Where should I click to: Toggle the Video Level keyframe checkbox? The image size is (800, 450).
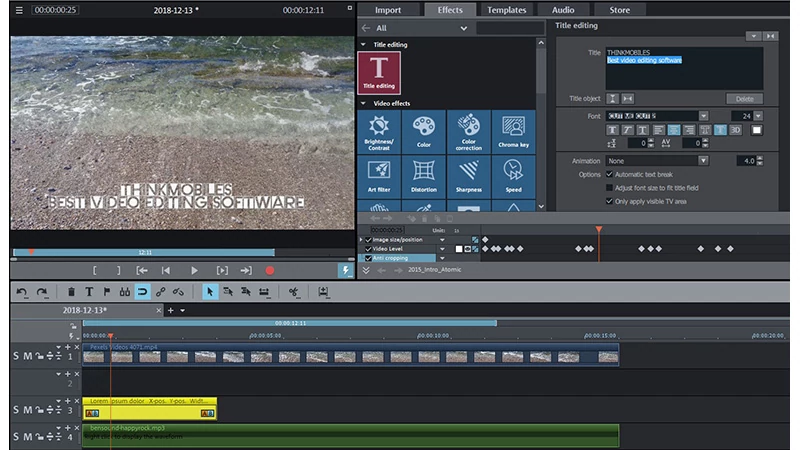click(x=368, y=248)
